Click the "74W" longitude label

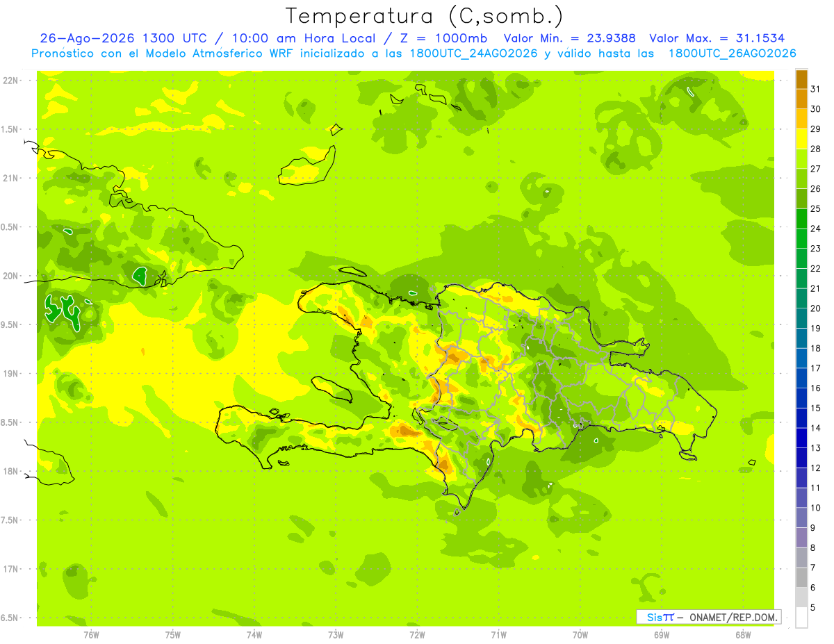point(254,634)
